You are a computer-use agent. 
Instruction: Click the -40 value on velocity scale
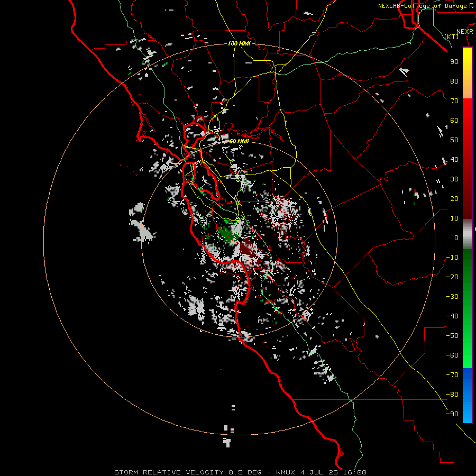(x=452, y=316)
